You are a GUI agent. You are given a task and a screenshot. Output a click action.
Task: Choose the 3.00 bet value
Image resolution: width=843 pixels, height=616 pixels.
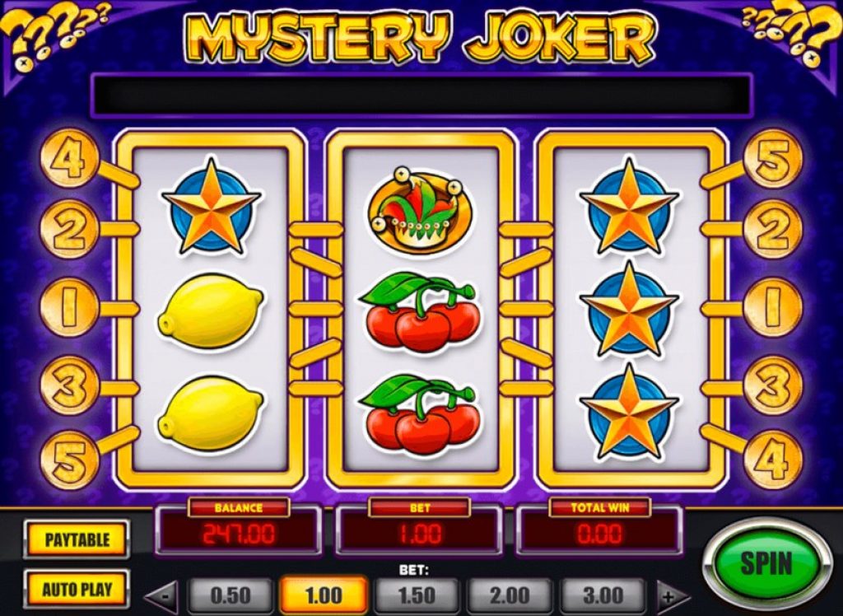603,595
